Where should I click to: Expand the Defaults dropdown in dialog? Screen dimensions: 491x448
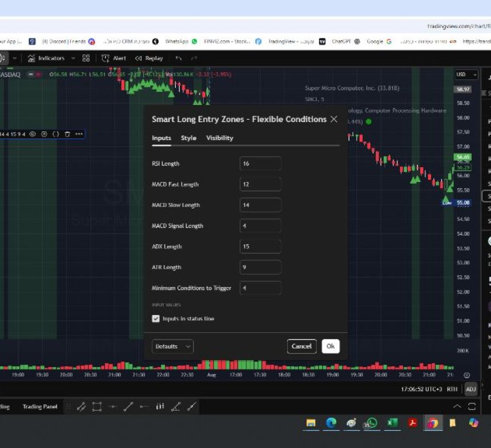pyautogui.click(x=172, y=346)
